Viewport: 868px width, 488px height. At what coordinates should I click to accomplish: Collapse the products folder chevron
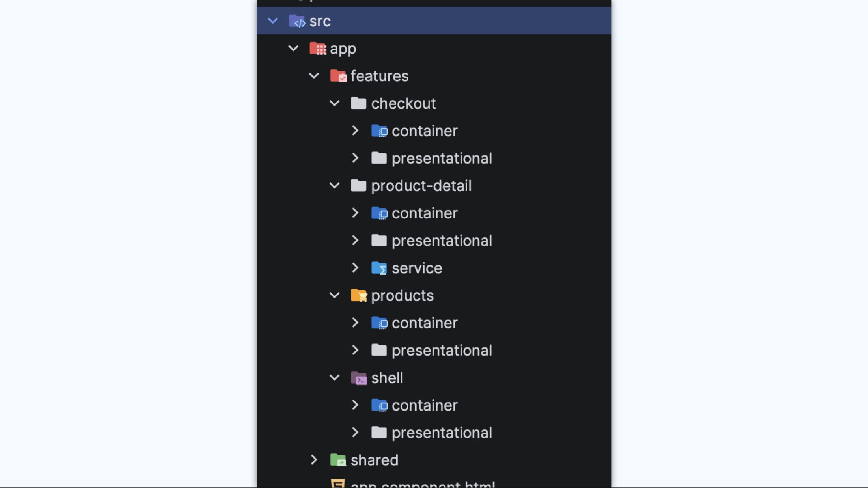[335, 296]
